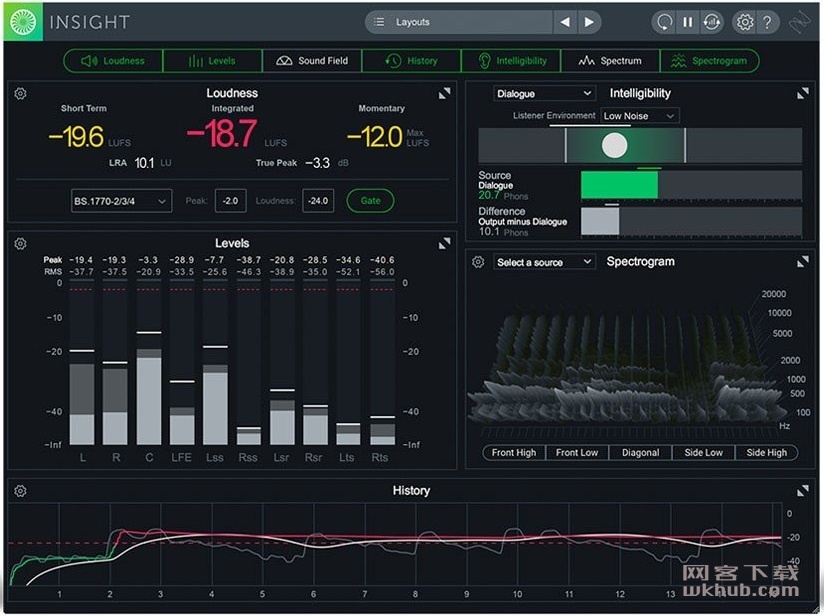Open the Layouts list menu icon
824x616 pixels.
378,22
